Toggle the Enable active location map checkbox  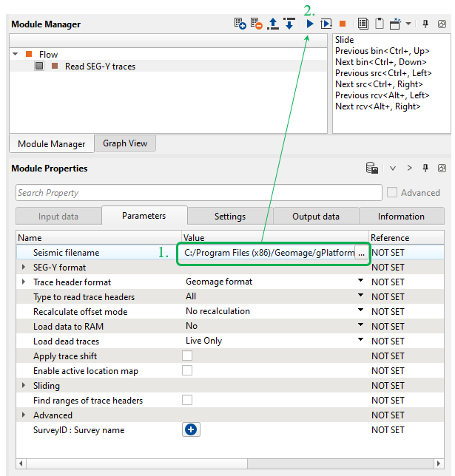point(188,370)
